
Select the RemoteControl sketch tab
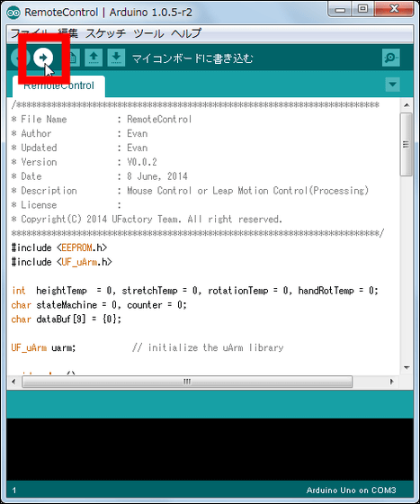[x=58, y=86]
